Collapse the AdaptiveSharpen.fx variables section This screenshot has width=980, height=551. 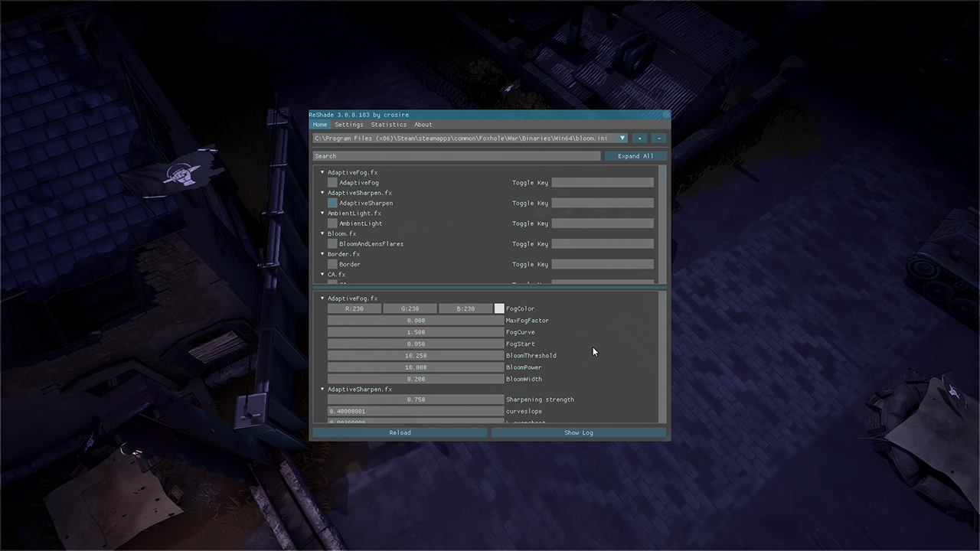point(322,390)
